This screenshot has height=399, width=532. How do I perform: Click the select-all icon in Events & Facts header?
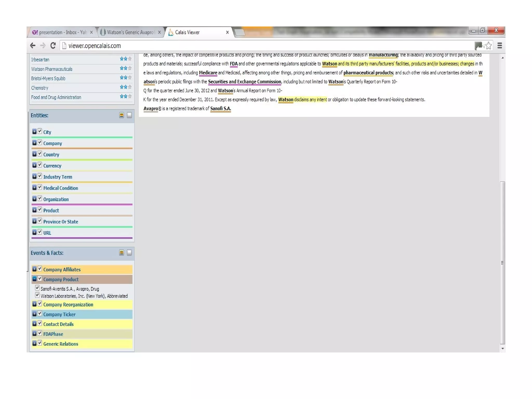point(121,252)
